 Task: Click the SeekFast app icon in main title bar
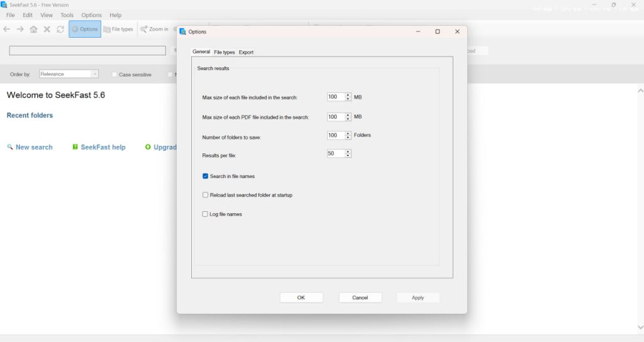(x=4, y=4)
